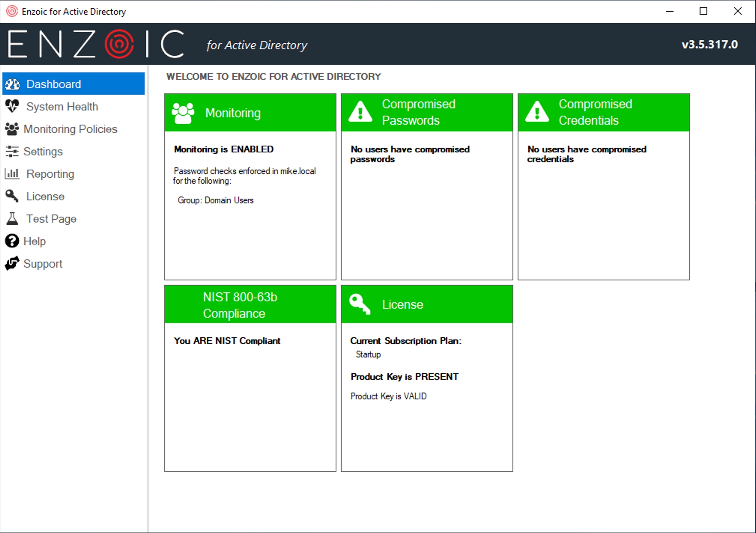Click the Support handshake icon
Viewport: 756px width, 533px height.
click(x=12, y=264)
